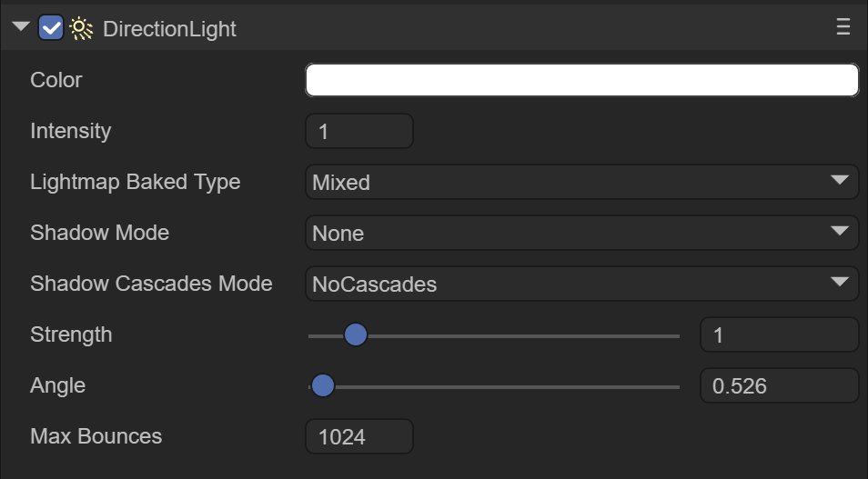
Task: Focus the Intensity input field
Action: (x=358, y=131)
